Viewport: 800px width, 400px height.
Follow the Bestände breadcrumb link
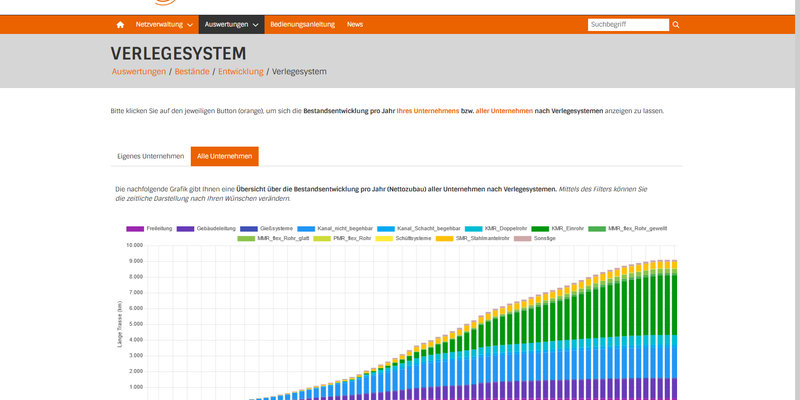[192, 71]
